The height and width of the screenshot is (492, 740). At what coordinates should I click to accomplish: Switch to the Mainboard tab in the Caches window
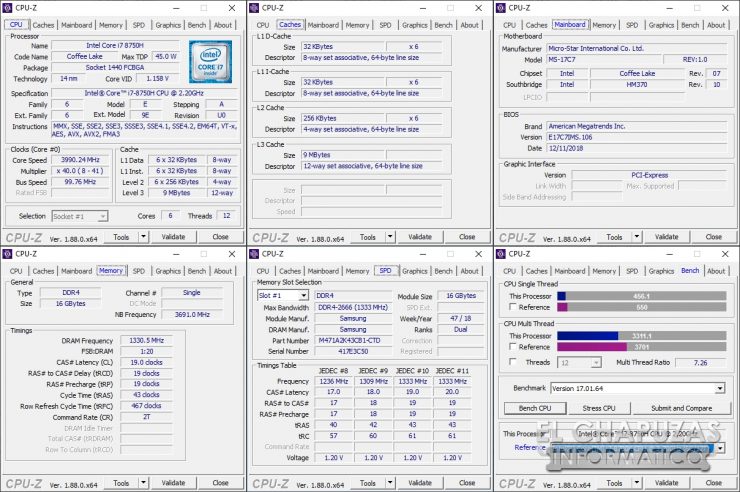[x=323, y=25]
